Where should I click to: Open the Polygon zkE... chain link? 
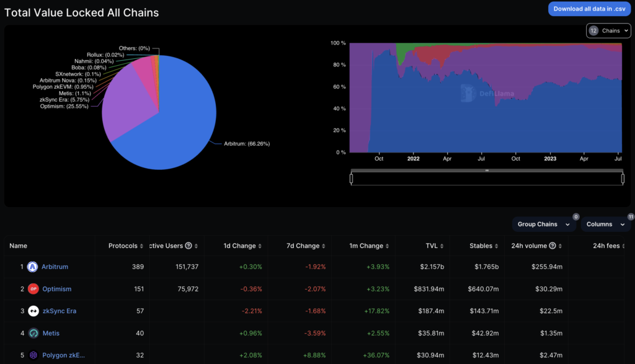click(x=64, y=355)
